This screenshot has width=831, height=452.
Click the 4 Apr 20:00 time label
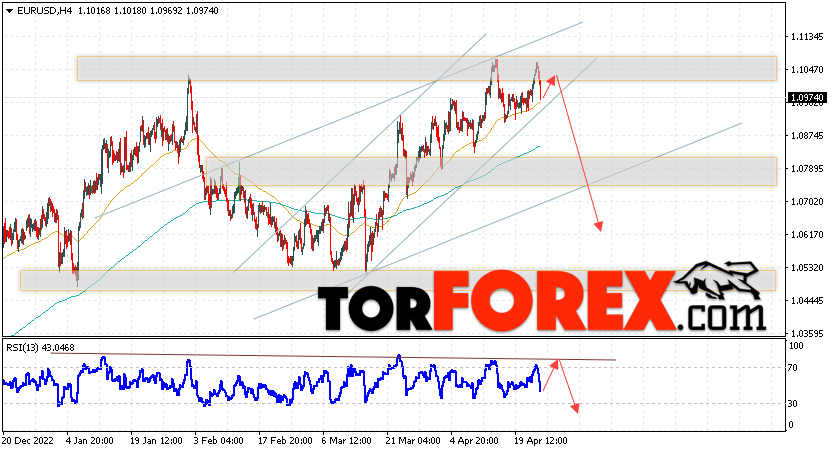[x=474, y=441]
